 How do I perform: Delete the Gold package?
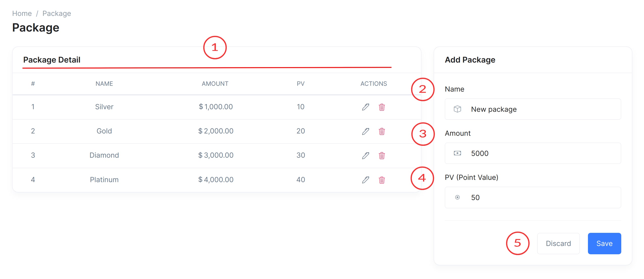coord(382,131)
